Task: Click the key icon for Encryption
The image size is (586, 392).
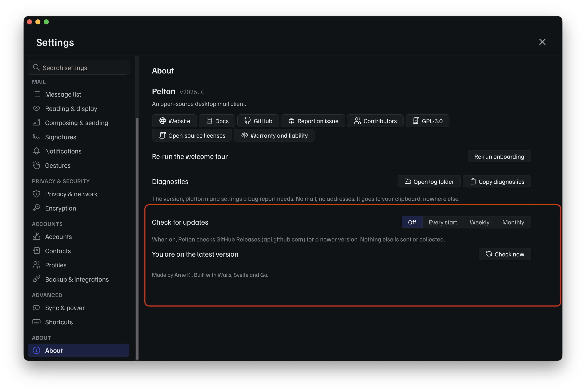Action: point(36,208)
